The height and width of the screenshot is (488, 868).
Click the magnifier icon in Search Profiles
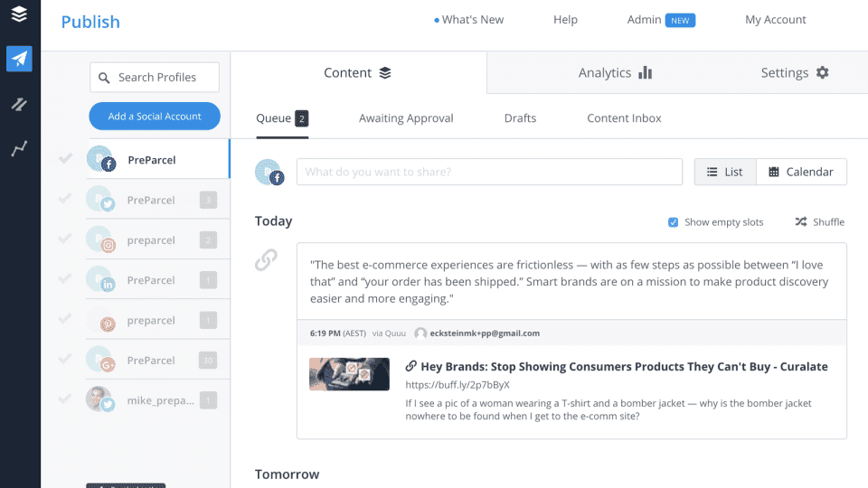point(104,78)
